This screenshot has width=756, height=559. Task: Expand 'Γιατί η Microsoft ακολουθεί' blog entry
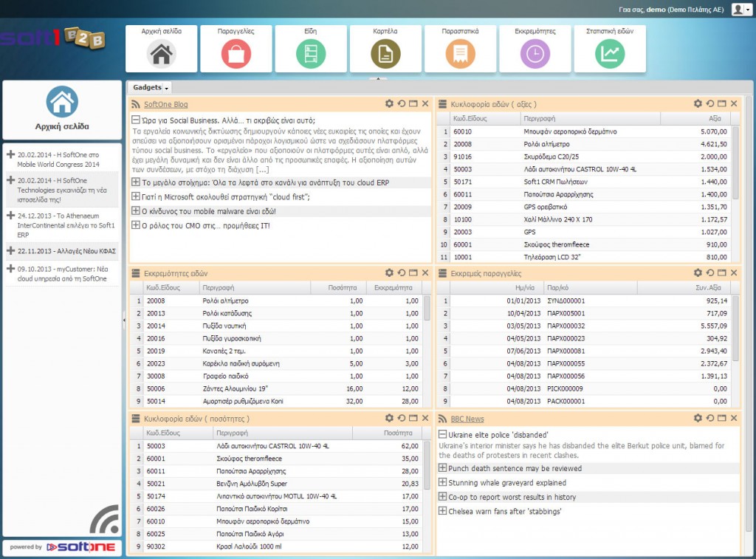point(136,196)
